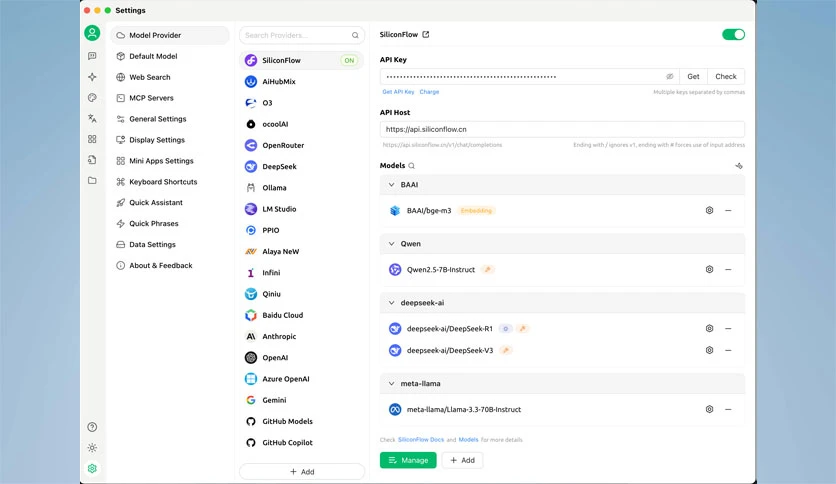Click the Get API key button

click(693, 76)
